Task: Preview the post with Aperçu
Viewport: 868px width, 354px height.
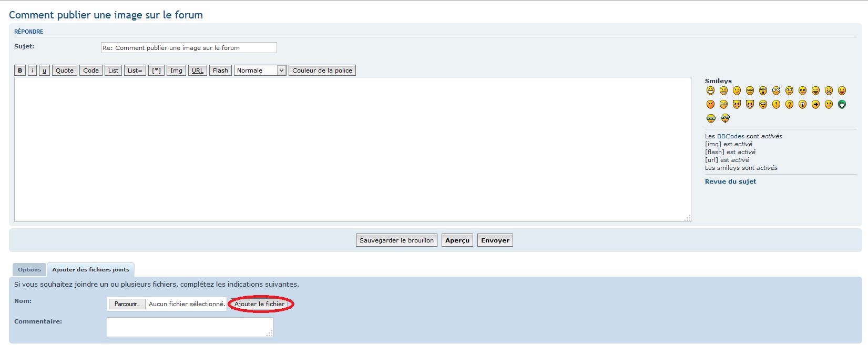Action: point(457,240)
